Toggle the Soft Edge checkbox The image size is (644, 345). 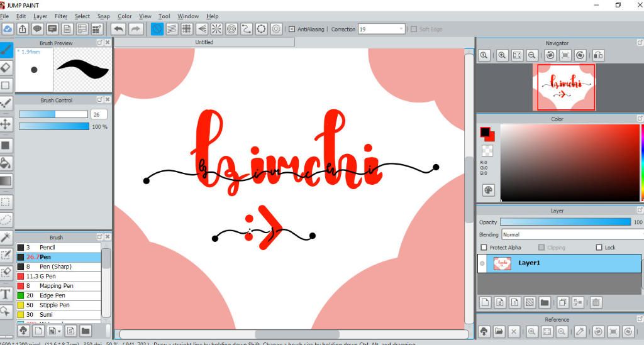tap(414, 29)
